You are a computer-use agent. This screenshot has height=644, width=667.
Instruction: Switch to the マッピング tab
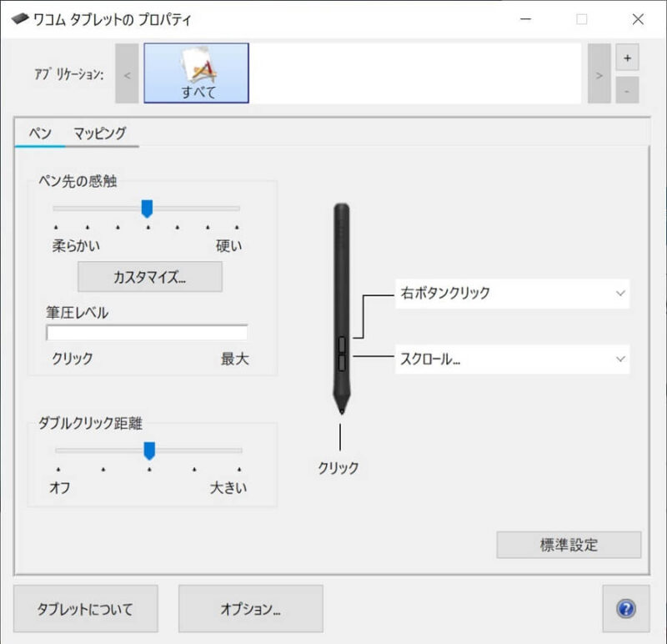[99, 133]
